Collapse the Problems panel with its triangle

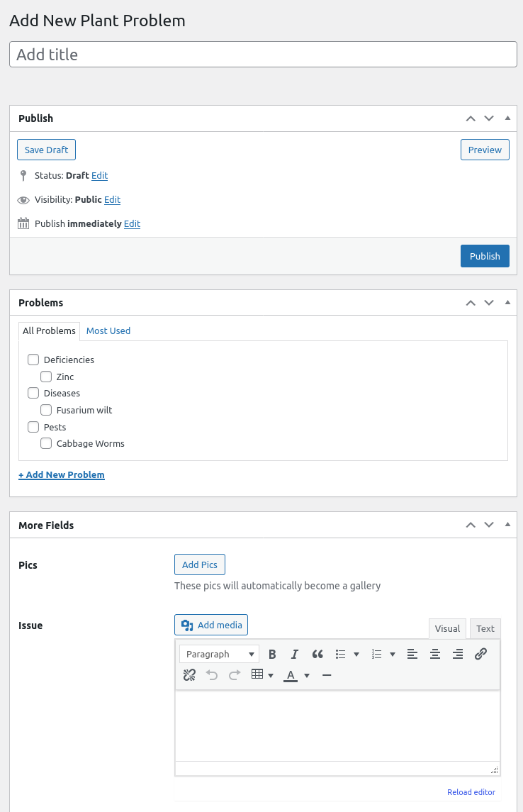coord(507,303)
